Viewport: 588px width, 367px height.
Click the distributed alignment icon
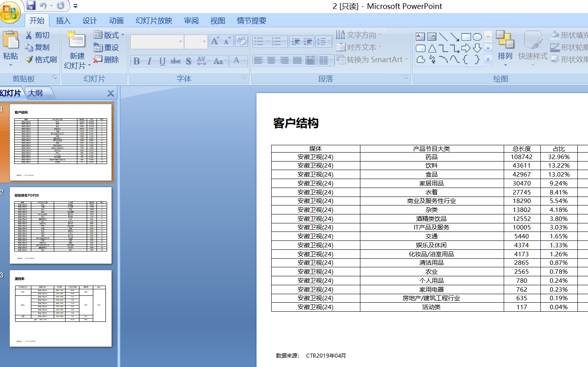click(x=310, y=61)
